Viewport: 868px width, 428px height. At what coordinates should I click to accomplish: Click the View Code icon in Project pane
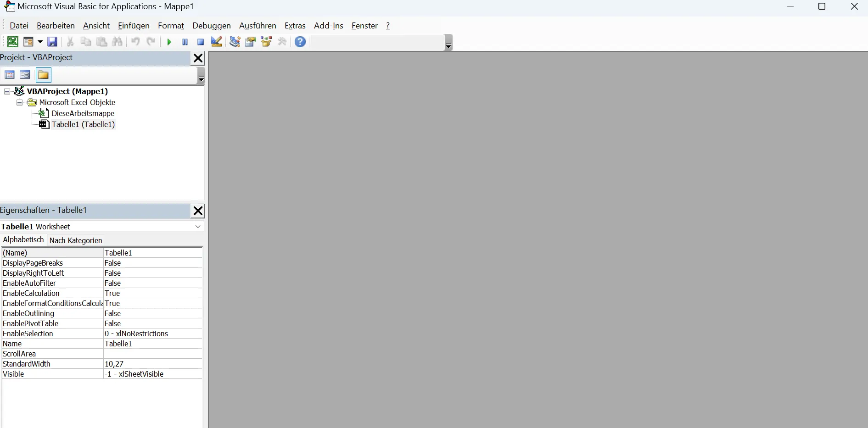point(10,75)
